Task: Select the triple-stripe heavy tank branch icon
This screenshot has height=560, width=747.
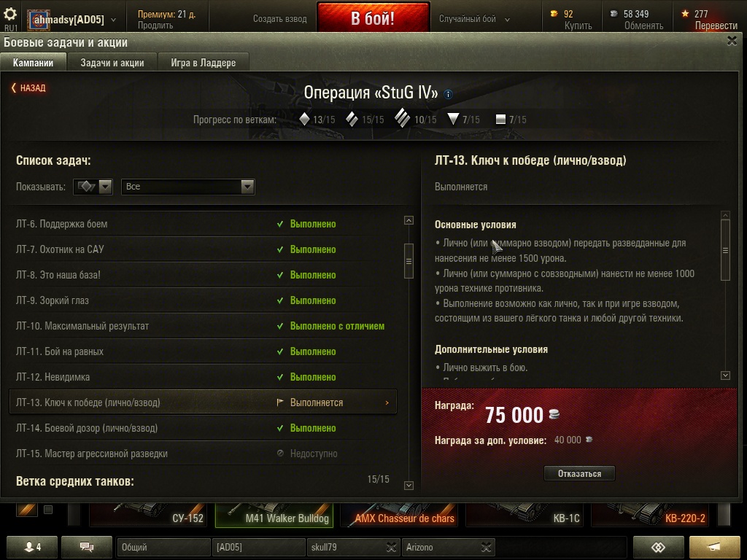Action: [402, 118]
